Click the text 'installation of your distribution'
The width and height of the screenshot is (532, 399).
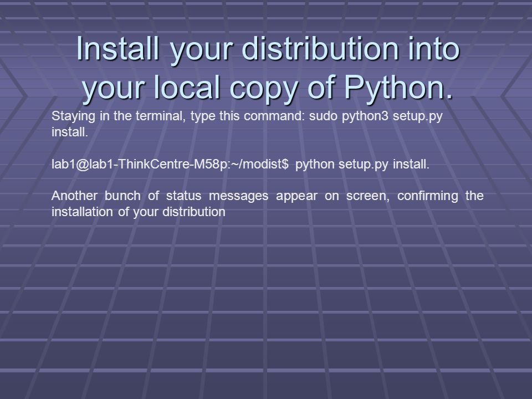click(139, 212)
